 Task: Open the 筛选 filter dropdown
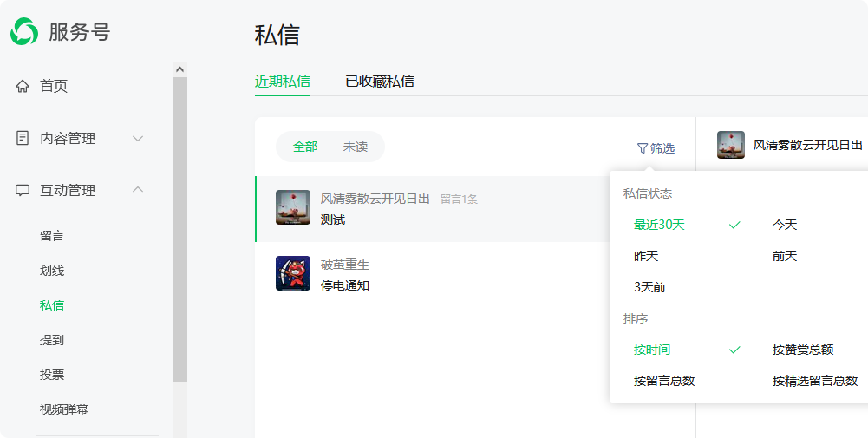[x=656, y=148]
